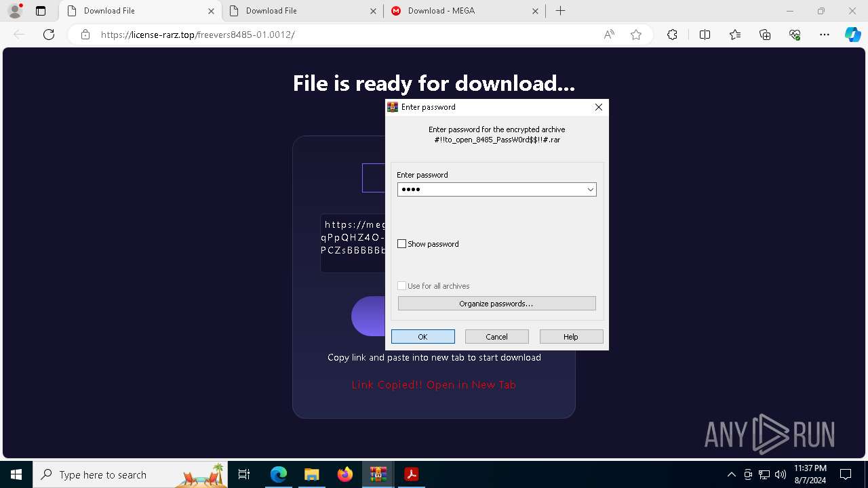The image size is (868, 488).
Task: Click Cancel in password dialog
Action: [497, 337]
